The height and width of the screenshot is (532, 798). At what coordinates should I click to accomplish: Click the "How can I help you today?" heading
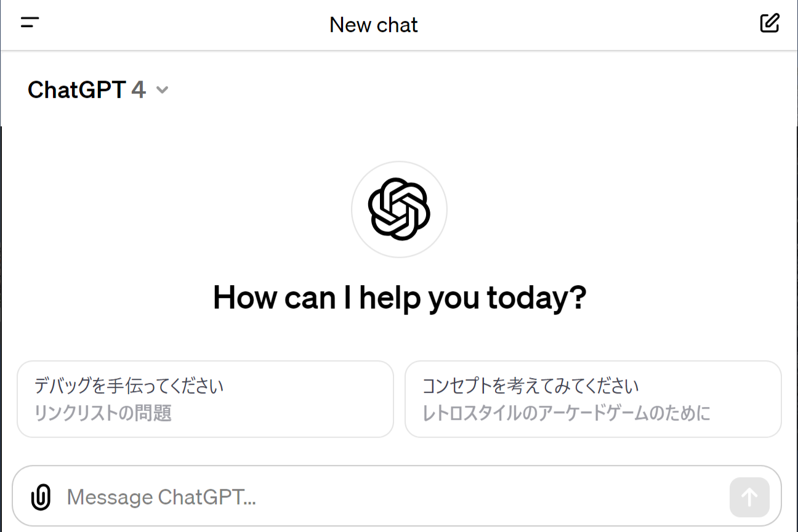pyautogui.click(x=399, y=298)
